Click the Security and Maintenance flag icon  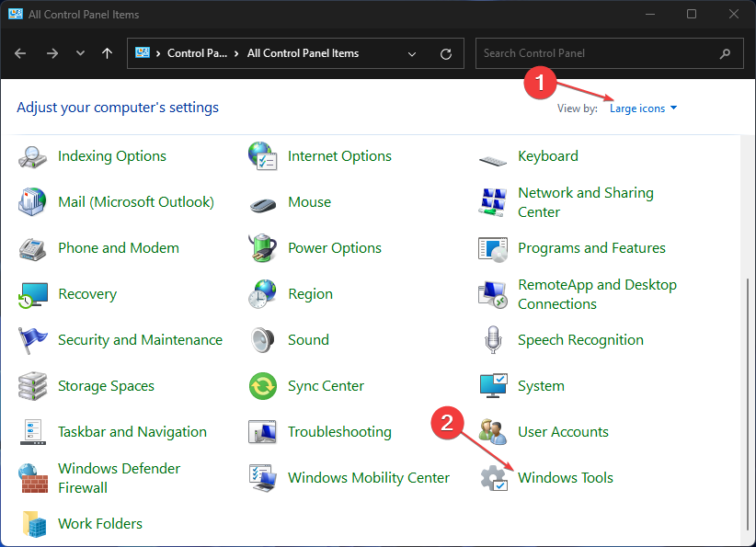[33, 340]
